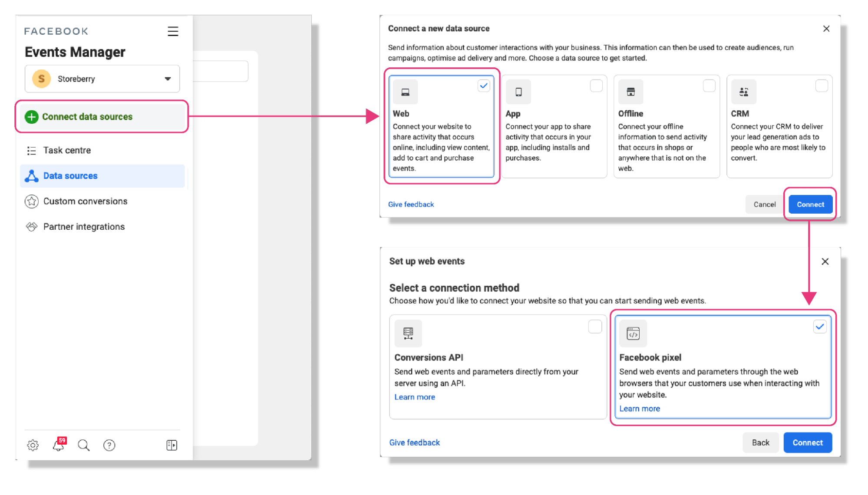Click the Offline card title text

click(x=630, y=114)
